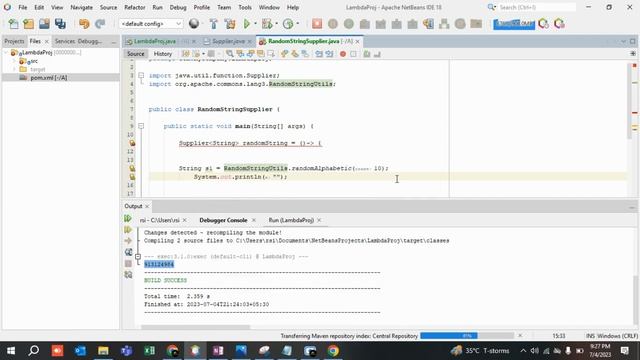Viewport: 640px width, 360px height.
Task: Open Windows Start menu
Action: click(11, 351)
